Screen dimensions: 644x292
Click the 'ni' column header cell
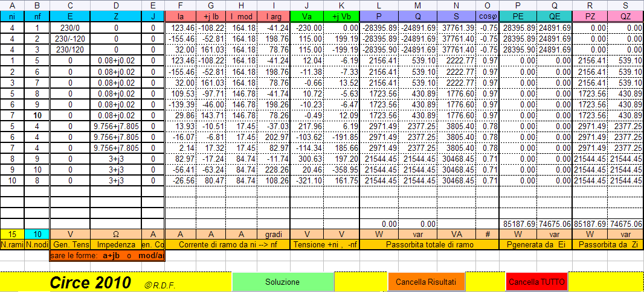12,17
